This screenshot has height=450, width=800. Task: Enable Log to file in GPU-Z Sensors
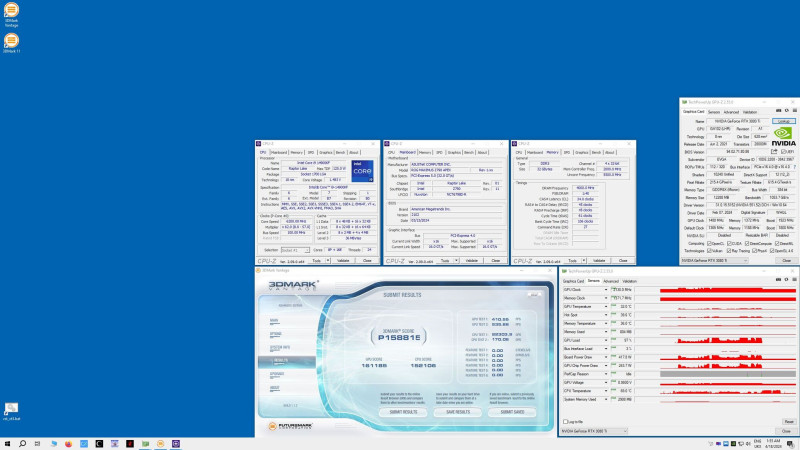point(565,421)
